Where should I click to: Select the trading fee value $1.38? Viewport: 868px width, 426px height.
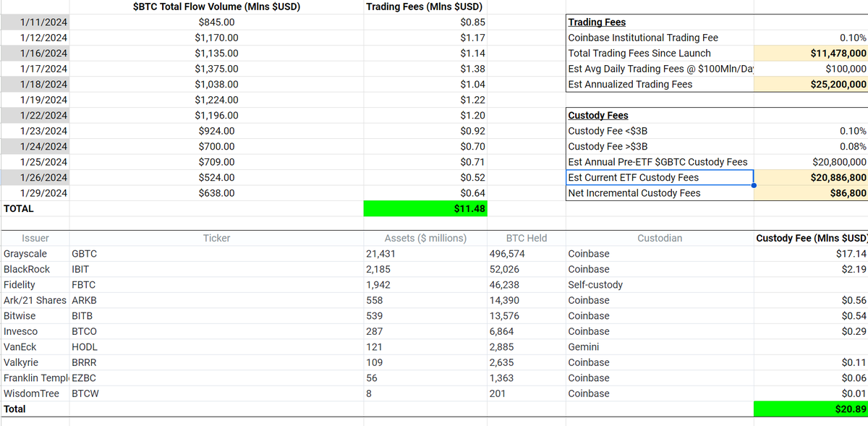point(472,69)
